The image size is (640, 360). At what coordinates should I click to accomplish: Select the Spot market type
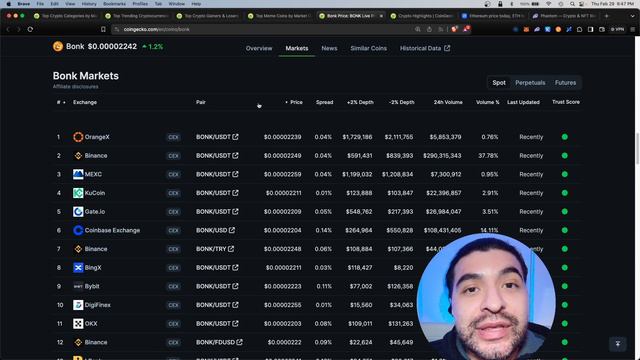[x=499, y=82]
